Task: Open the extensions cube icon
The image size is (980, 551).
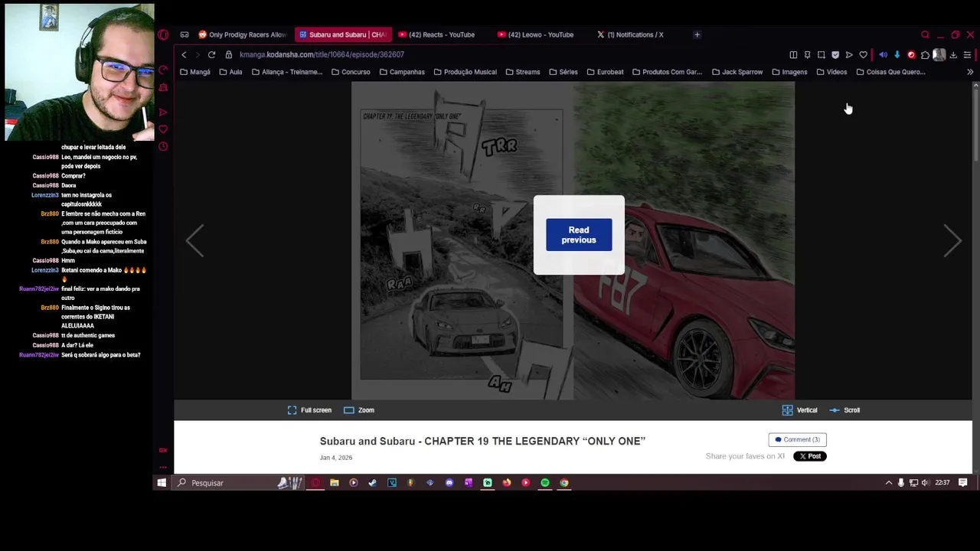Action: 925,54
